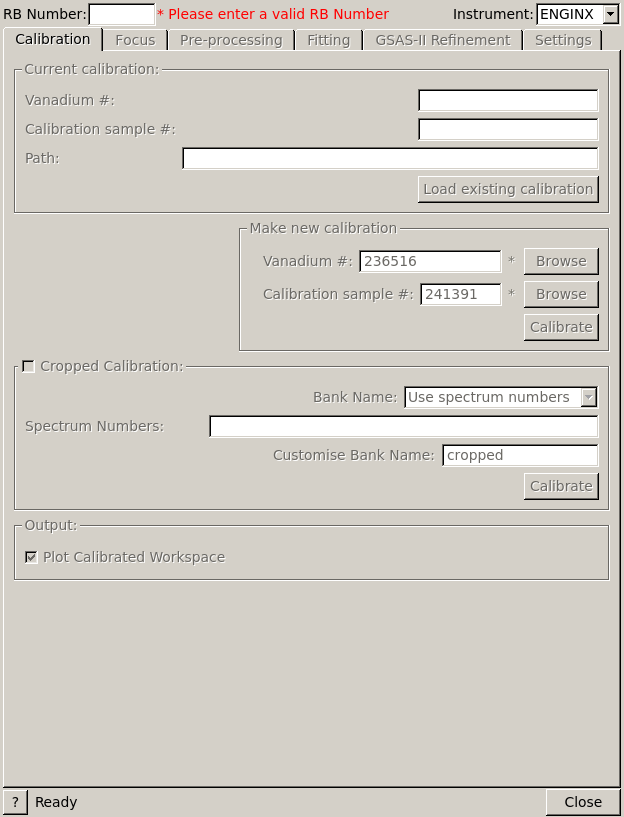The height and width of the screenshot is (817, 624).
Task: Focus the Spectrum Numbers text field
Action: click(x=403, y=426)
